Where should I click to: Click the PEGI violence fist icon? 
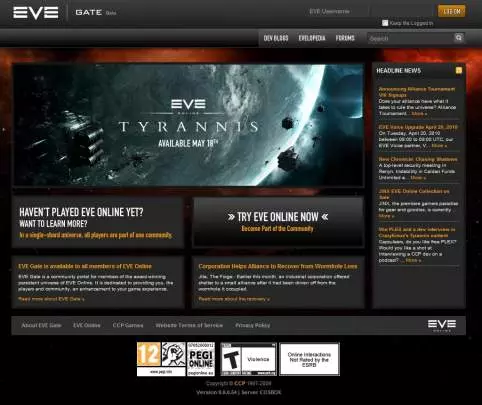click(173, 354)
